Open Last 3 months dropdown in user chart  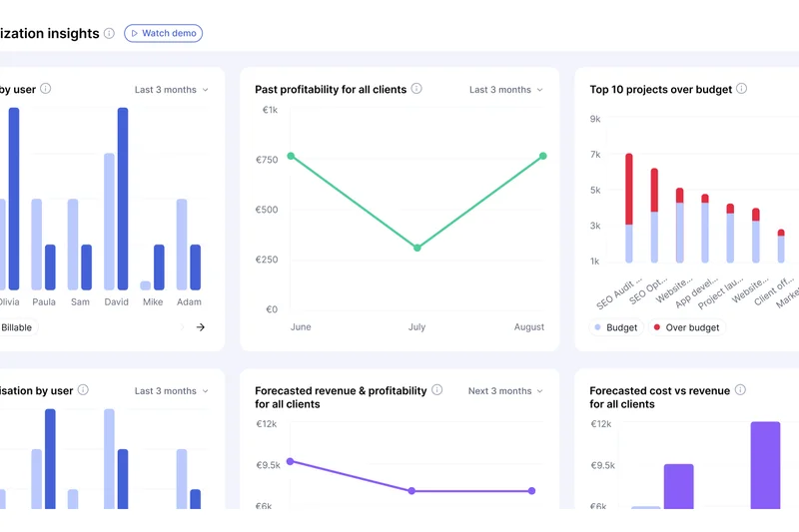tap(172, 90)
